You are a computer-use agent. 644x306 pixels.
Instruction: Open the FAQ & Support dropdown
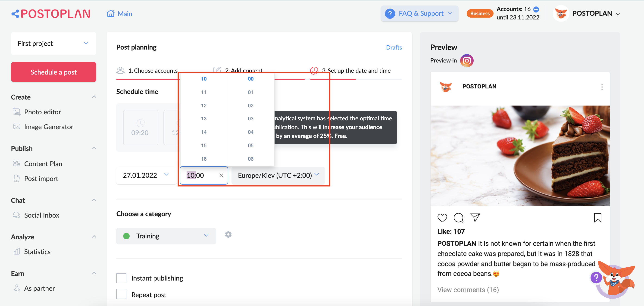pos(419,13)
